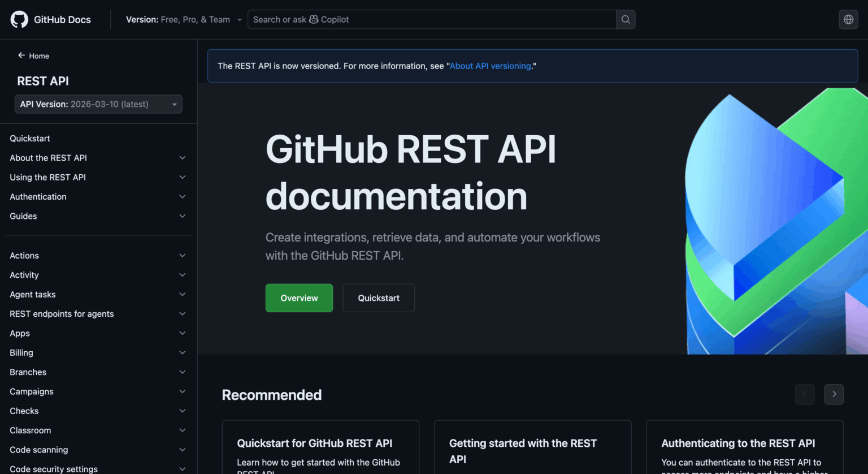Expand the Branches sidebar category
The height and width of the screenshot is (474, 868).
click(98, 372)
